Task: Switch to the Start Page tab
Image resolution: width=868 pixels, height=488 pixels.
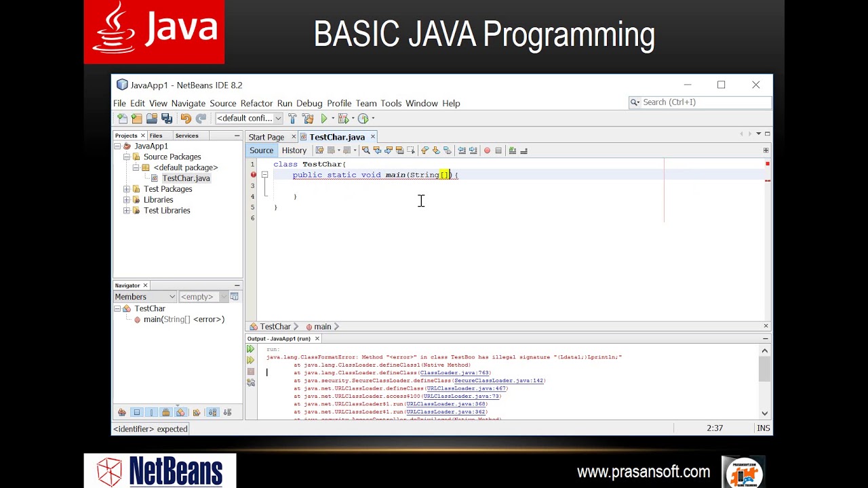Action: point(267,137)
